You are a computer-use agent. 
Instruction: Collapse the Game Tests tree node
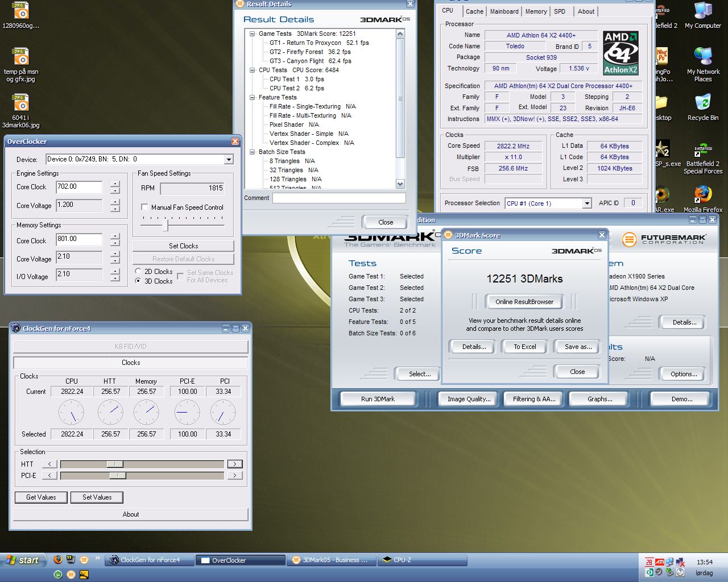(x=253, y=34)
